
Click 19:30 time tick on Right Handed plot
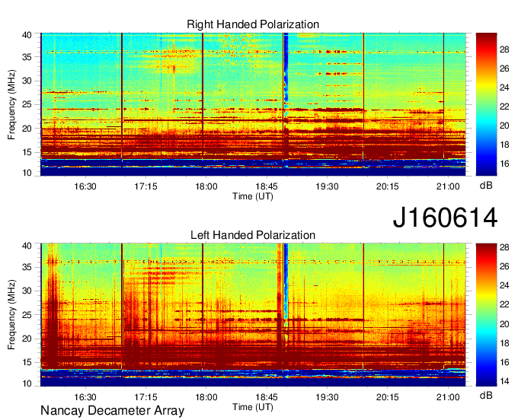[x=327, y=186]
